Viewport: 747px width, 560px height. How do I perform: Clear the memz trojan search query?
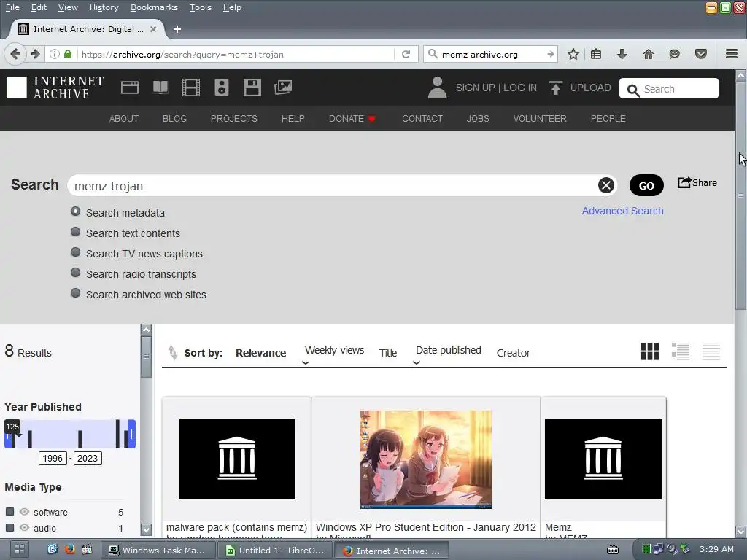pos(606,185)
